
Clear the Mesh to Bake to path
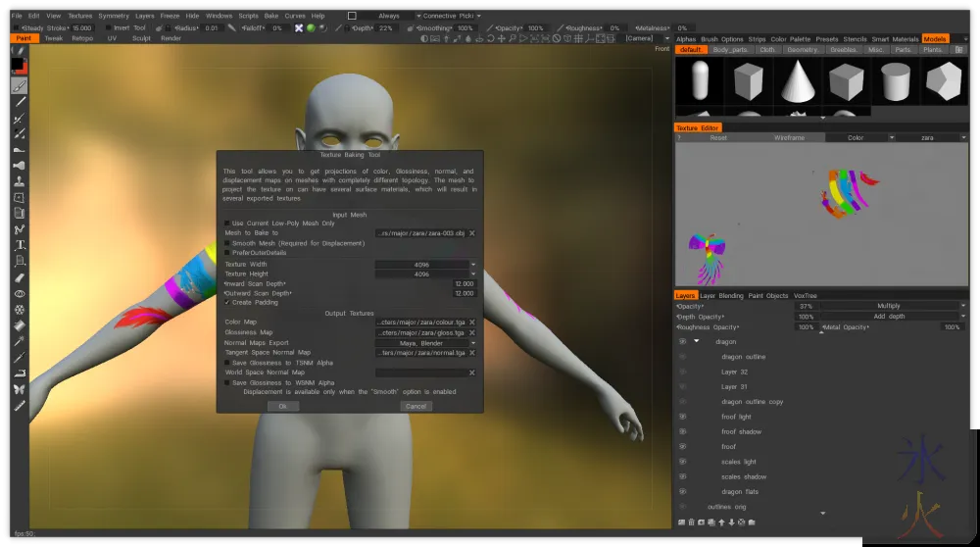(x=472, y=233)
